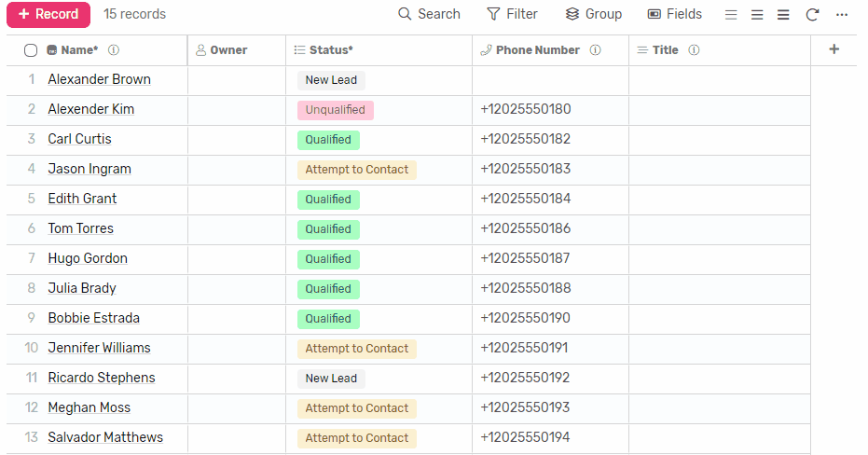Open the Filter options
Image resolution: width=868 pixels, height=455 pixels.
tap(512, 14)
